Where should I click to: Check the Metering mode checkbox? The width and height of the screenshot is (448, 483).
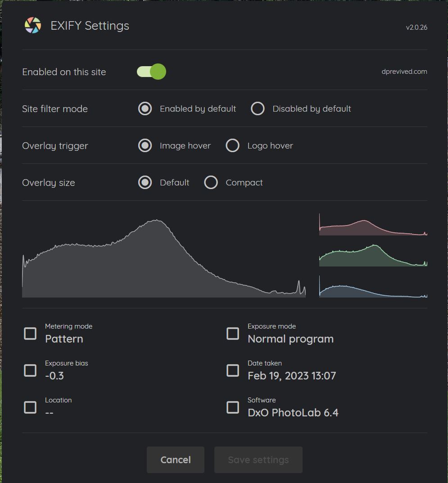30,334
